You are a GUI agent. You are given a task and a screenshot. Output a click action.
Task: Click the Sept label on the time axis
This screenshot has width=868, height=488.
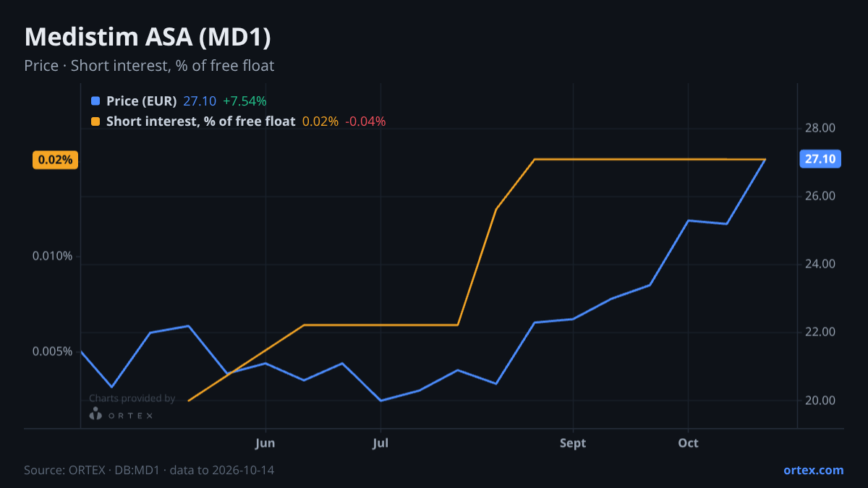pos(573,443)
